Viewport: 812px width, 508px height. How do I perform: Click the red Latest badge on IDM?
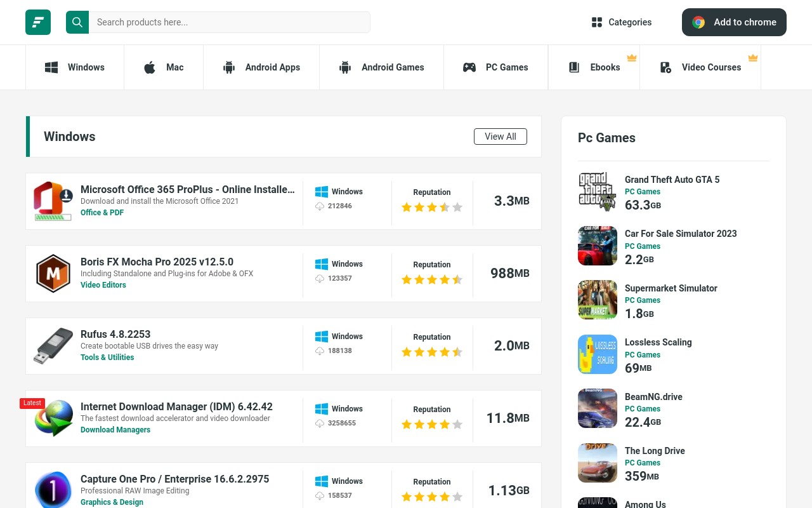tap(32, 403)
